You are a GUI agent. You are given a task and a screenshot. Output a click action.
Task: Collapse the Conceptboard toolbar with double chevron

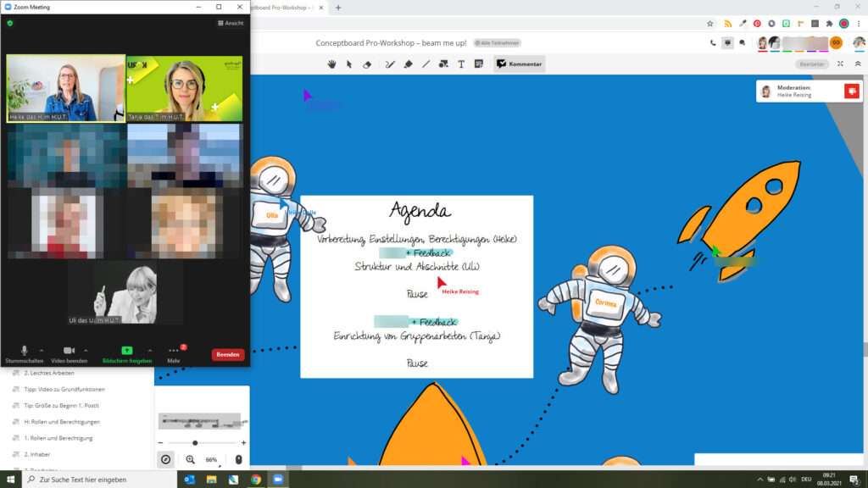(x=858, y=64)
